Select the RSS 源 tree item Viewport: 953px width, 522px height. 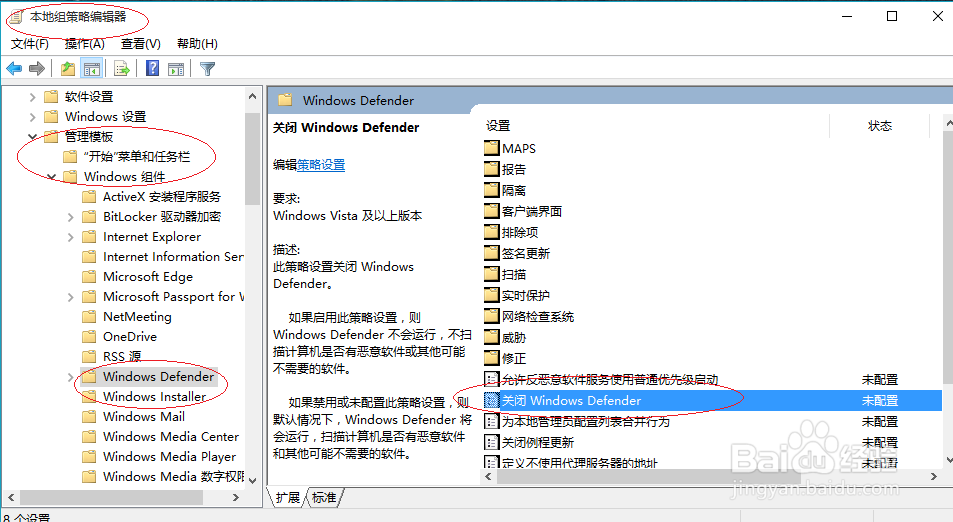122,357
